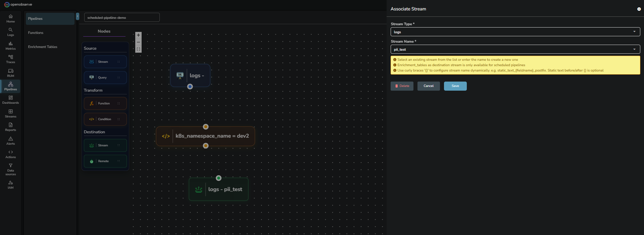Click the Cancel button
The image size is (644, 235).
(429, 86)
